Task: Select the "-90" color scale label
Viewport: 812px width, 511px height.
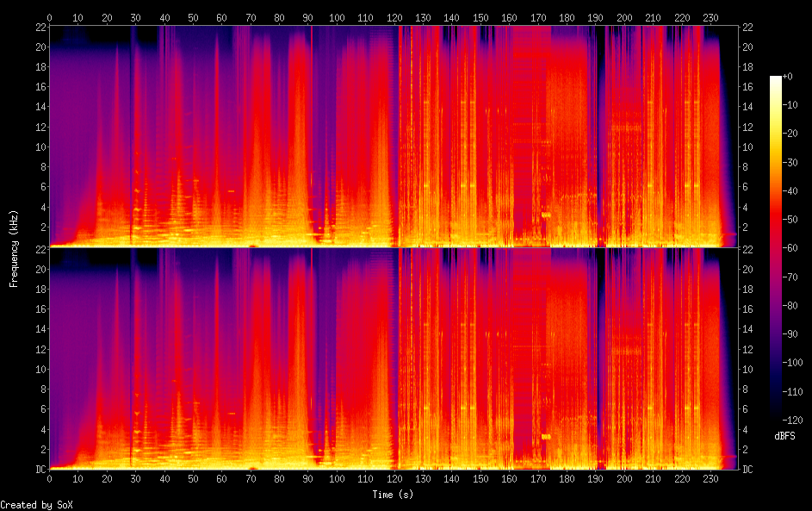Action: (790, 334)
